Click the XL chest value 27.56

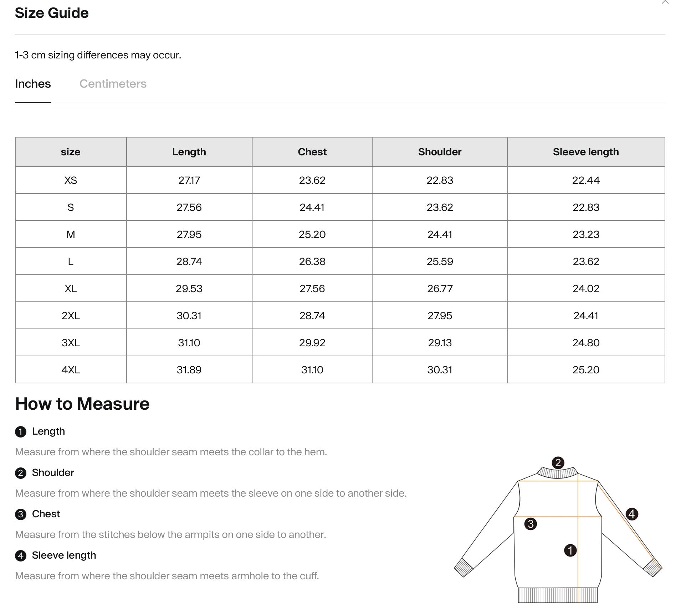click(x=312, y=289)
